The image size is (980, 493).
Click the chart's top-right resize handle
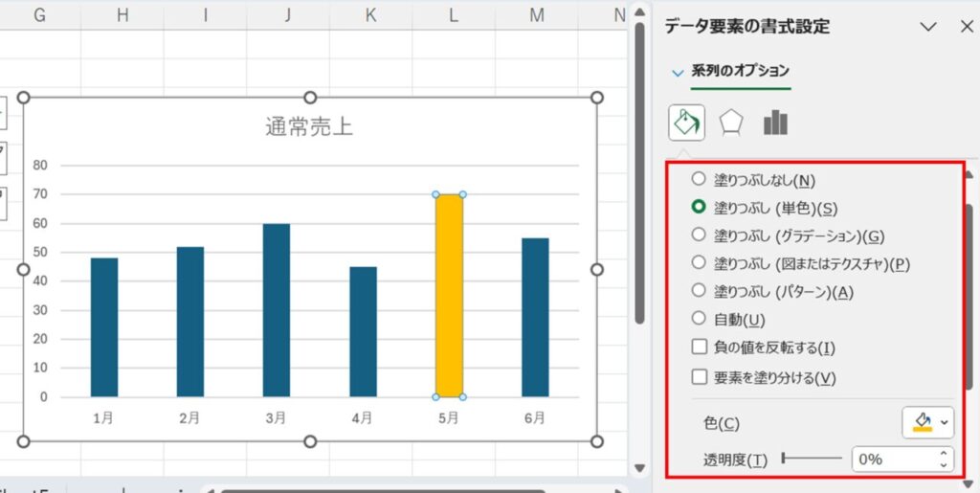pyautogui.click(x=597, y=98)
